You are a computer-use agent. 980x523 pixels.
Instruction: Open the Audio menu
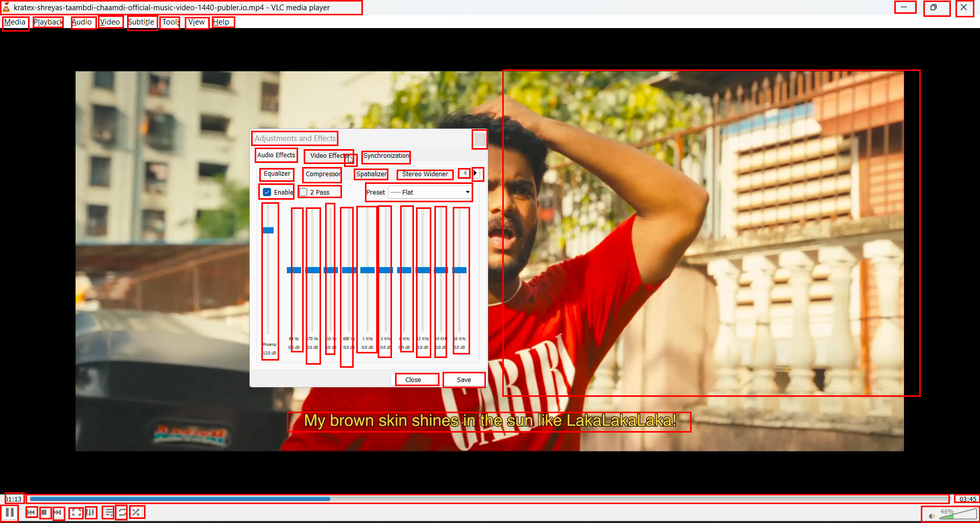pyautogui.click(x=82, y=22)
